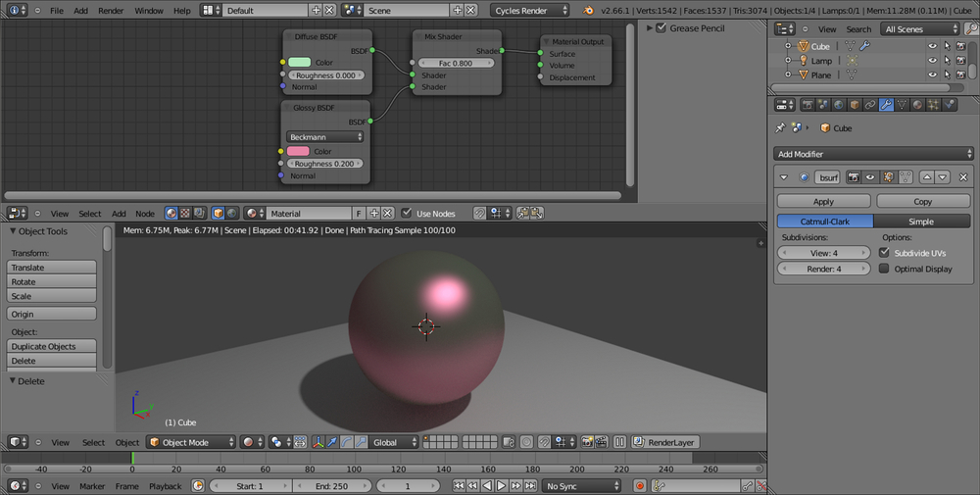Screen dimensions: 980x495
Task: Select the Simple subdivision type
Action: (x=921, y=222)
